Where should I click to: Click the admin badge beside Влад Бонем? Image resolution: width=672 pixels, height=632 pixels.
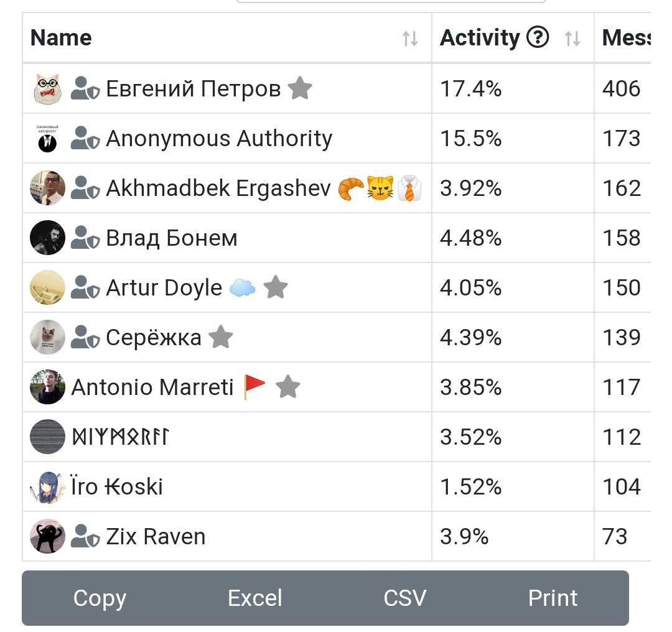[85, 238]
